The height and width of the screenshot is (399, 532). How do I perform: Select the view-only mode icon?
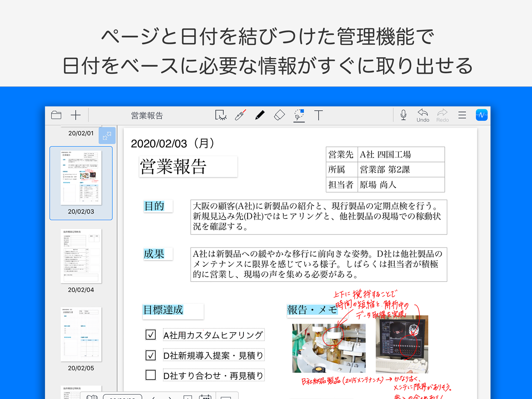click(221, 115)
